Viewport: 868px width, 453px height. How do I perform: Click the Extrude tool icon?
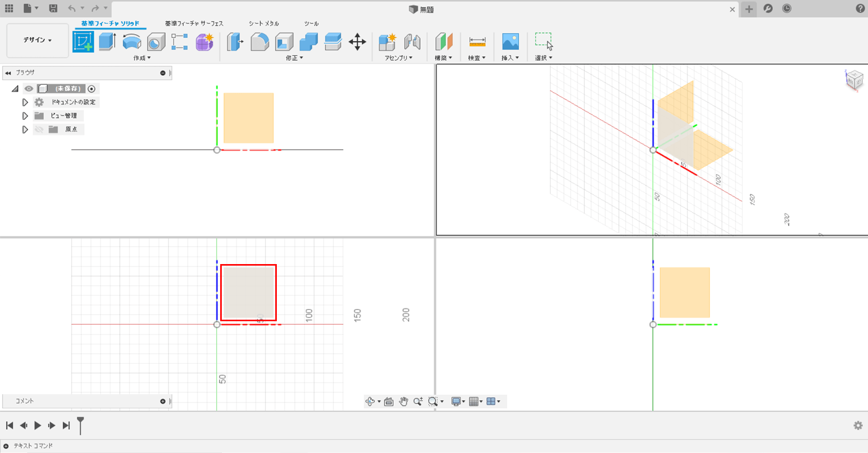coord(107,42)
